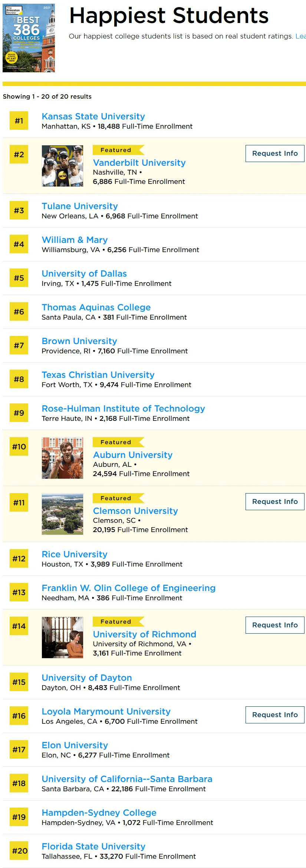Open Rose-Hulman Institute of Technology
The image size is (306, 868).
tap(123, 409)
